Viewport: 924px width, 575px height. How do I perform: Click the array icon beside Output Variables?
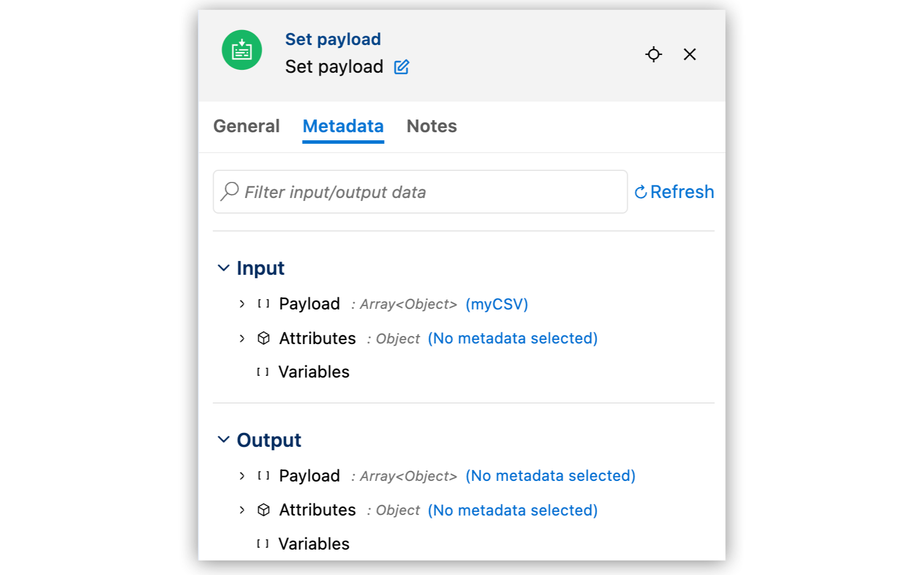[x=263, y=543]
